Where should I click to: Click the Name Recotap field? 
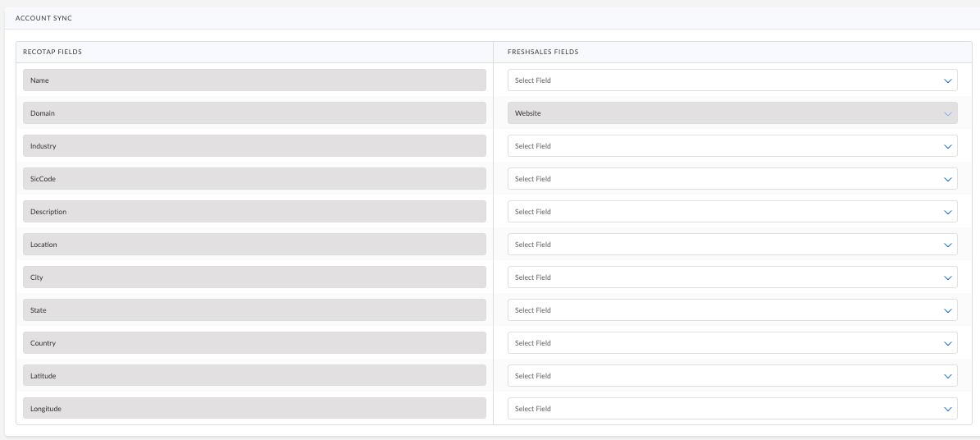(x=254, y=80)
